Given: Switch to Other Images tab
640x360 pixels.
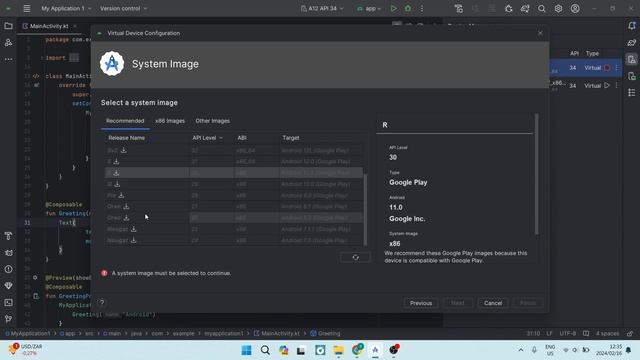Looking at the screenshot, I should click(x=212, y=121).
